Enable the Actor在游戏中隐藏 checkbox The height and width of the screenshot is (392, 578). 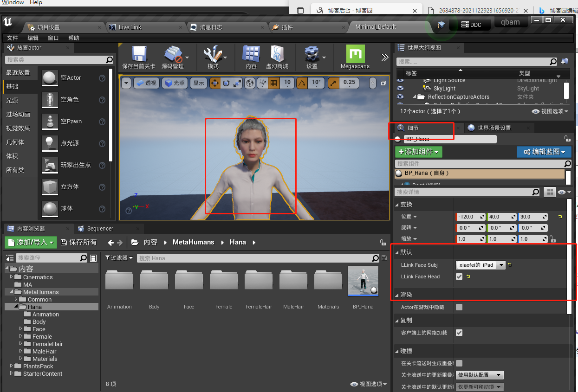(x=459, y=307)
